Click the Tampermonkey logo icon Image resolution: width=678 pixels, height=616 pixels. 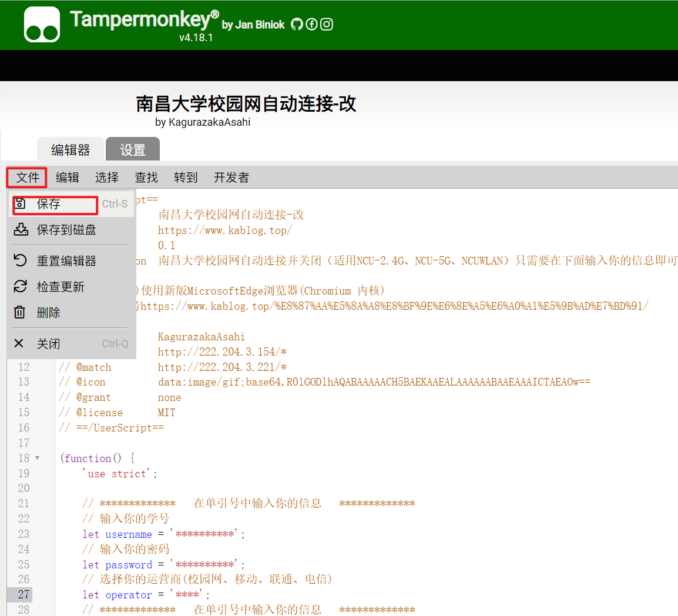click(42, 25)
